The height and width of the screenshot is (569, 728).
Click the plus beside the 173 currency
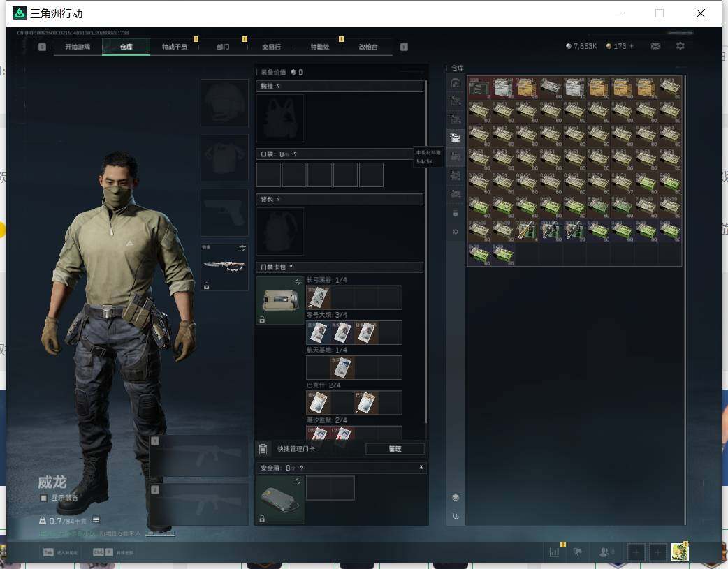pyautogui.click(x=631, y=46)
